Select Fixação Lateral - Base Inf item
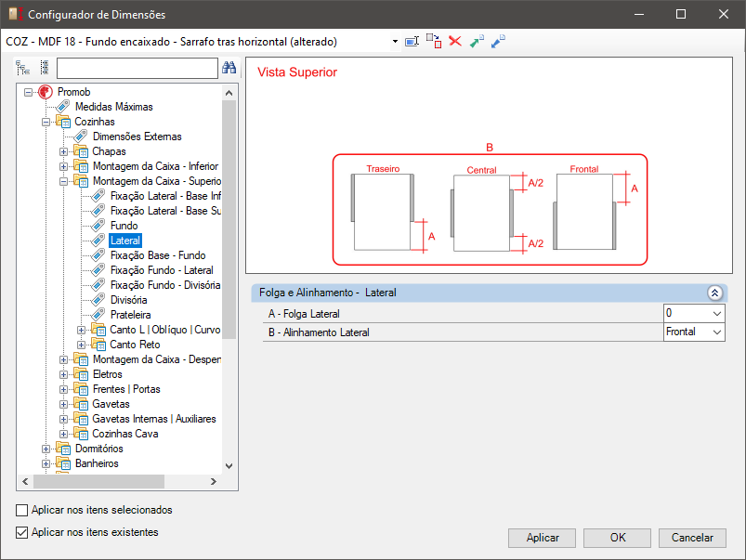Screen dimensions: 746x560 (x=165, y=196)
